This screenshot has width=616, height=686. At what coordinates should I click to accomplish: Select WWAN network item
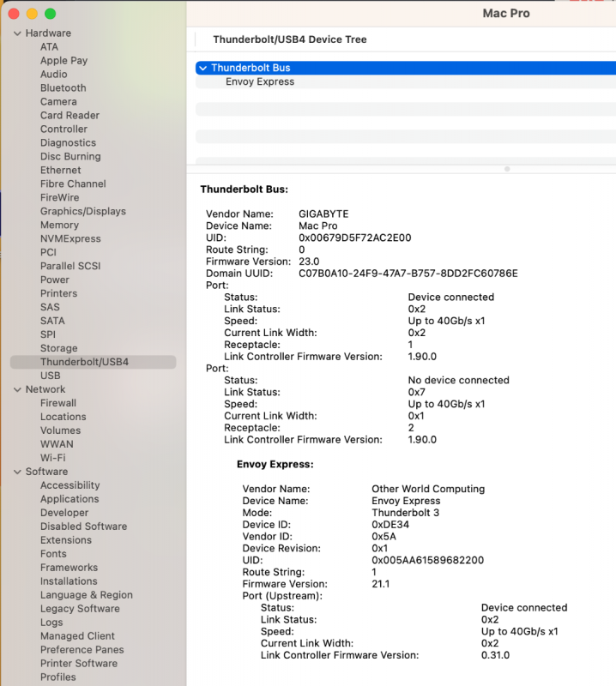point(57,444)
